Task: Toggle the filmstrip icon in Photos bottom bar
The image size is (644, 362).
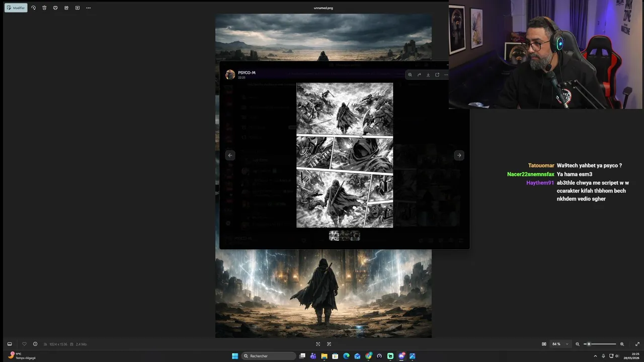Action: click(9, 344)
